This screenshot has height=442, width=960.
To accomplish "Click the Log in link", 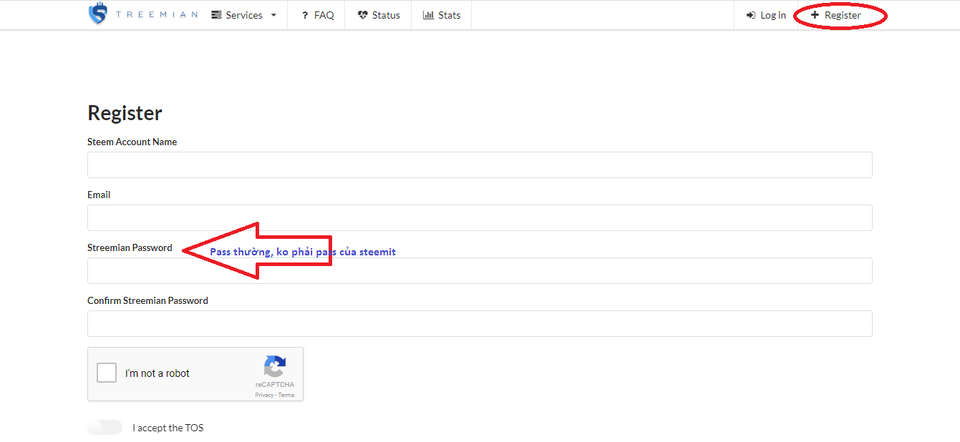I will pyautogui.click(x=766, y=15).
